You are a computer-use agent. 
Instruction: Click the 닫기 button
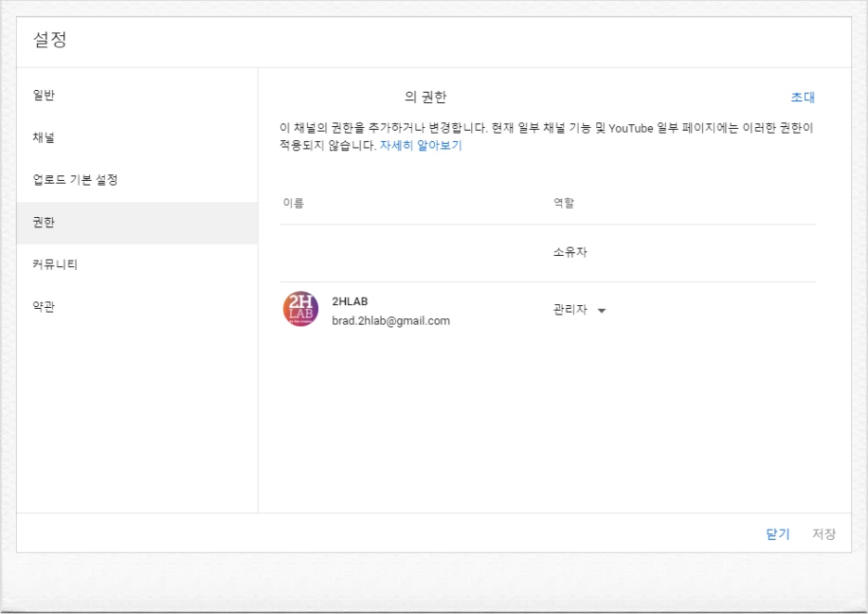pos(778,533)
